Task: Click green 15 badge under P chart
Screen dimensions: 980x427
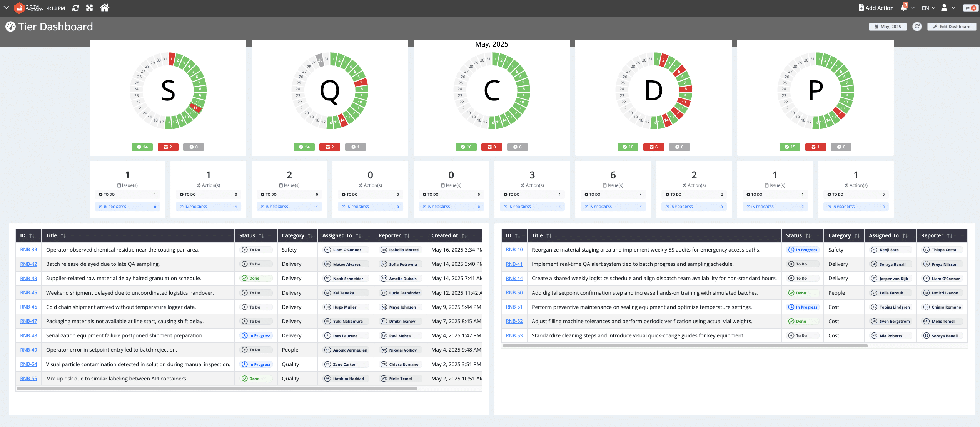Action: [x=790, y=147]
